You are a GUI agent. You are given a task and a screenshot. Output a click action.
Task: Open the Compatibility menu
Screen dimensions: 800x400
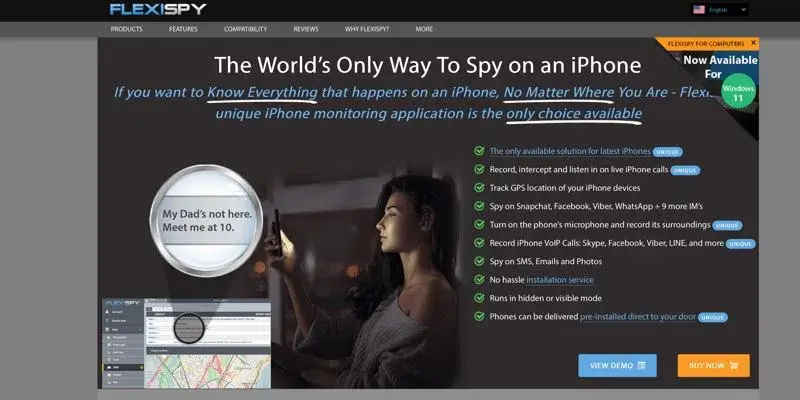click(x=245, y=29)
